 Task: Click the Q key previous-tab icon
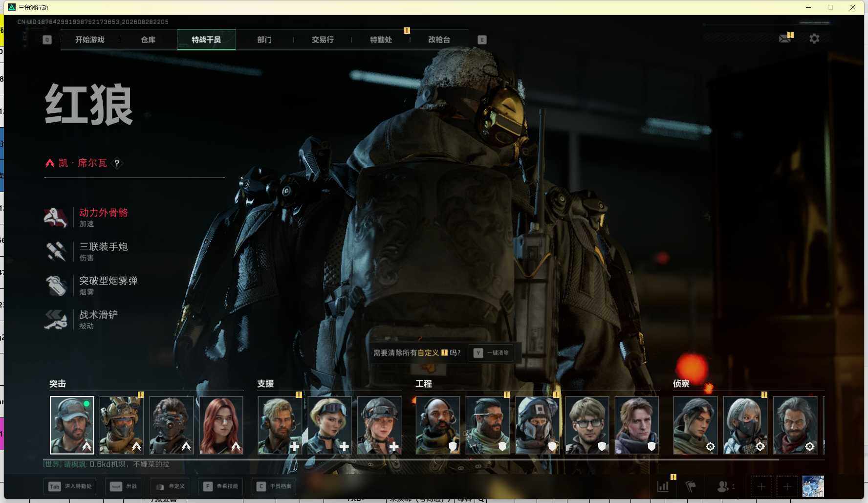(47, 40)
